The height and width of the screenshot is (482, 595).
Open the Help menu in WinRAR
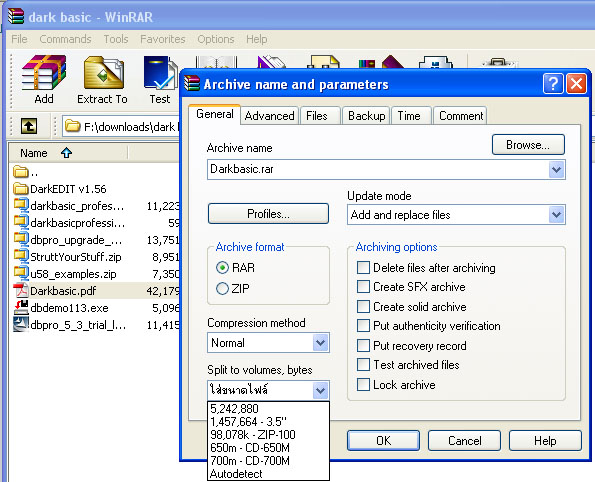(257, 39)
